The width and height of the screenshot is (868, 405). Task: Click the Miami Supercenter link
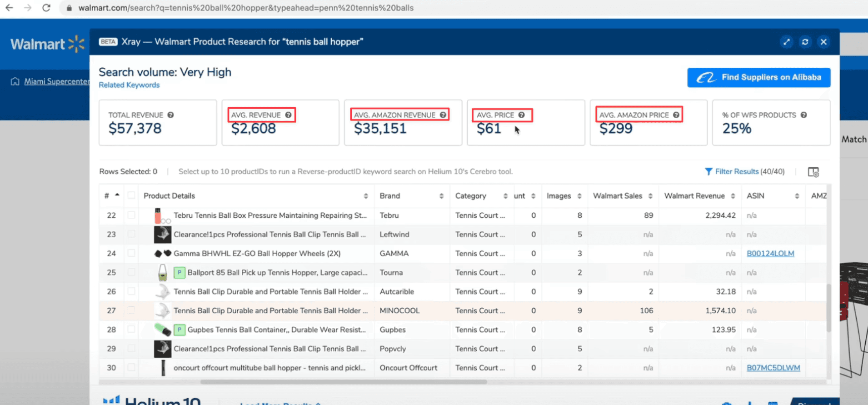[57, 81]
